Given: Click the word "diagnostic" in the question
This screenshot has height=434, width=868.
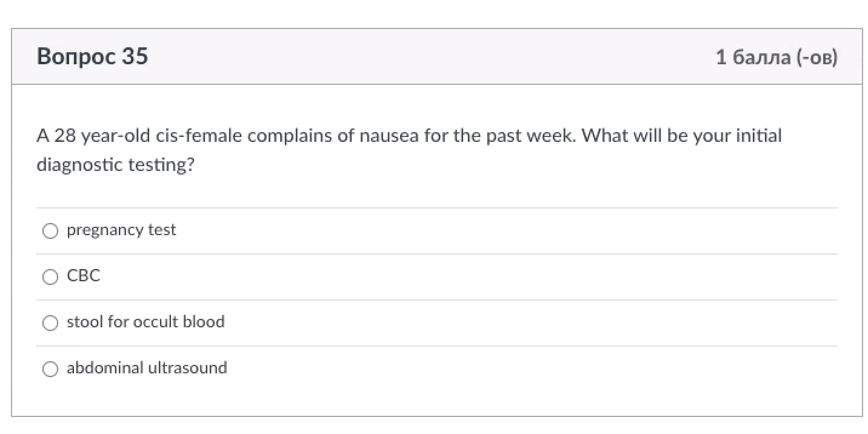Looking at the screenshot, I should pos(79,164).
